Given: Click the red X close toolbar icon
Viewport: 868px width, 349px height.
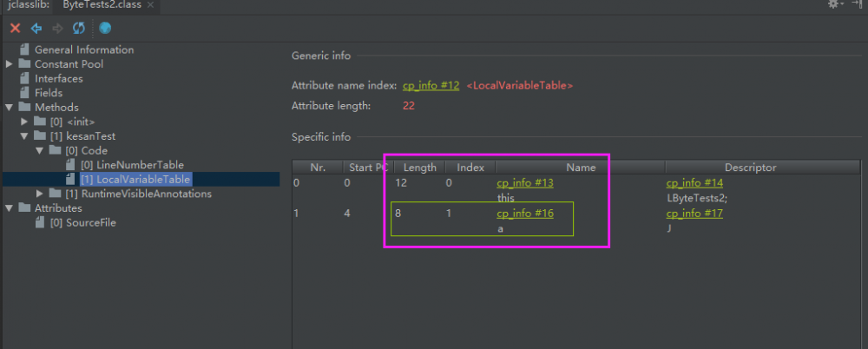Looking at the screenshot, I should click(x=16, y=28).
